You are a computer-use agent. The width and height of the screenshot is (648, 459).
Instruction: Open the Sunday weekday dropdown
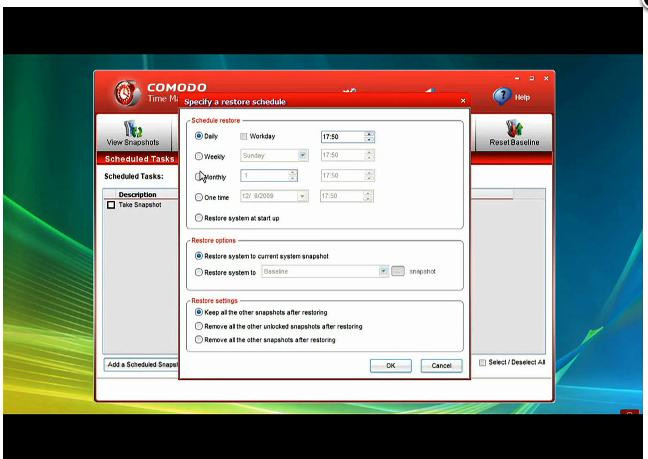point(303,155)
